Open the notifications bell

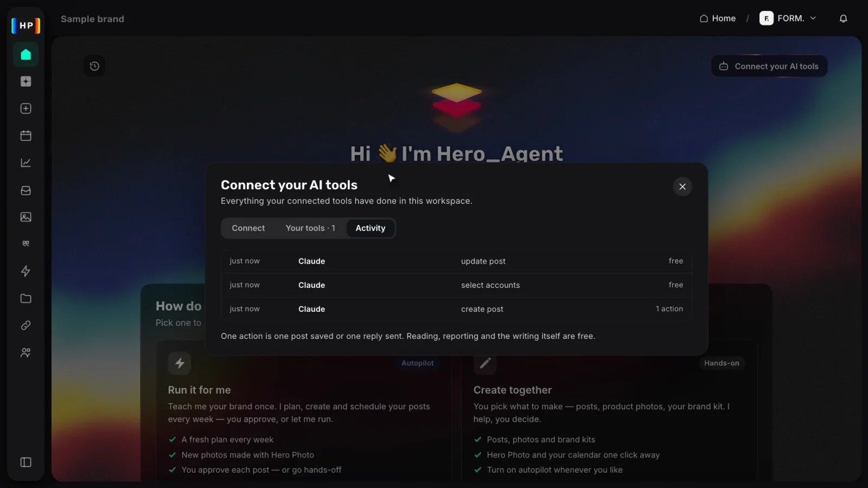pos(843,18)
